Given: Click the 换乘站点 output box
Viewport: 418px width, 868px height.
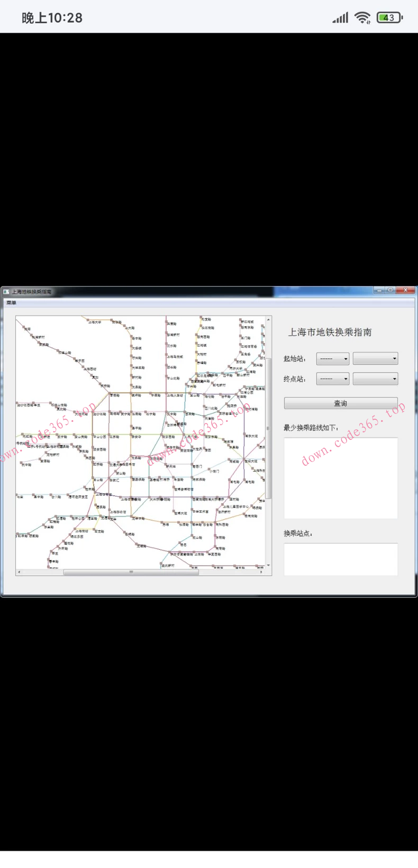Looking at the screenshot, I should pos(341,559).
